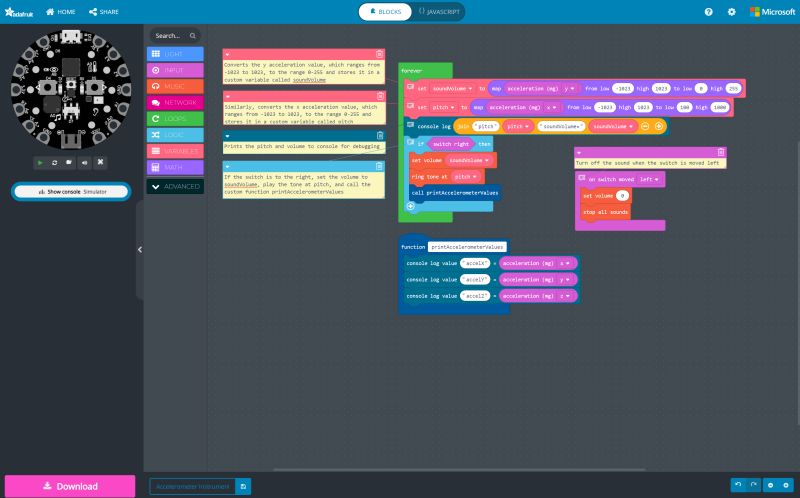Click the horizontal workspace scrollbar
Viewport: 800px width, 498px height.
(459, 469)
